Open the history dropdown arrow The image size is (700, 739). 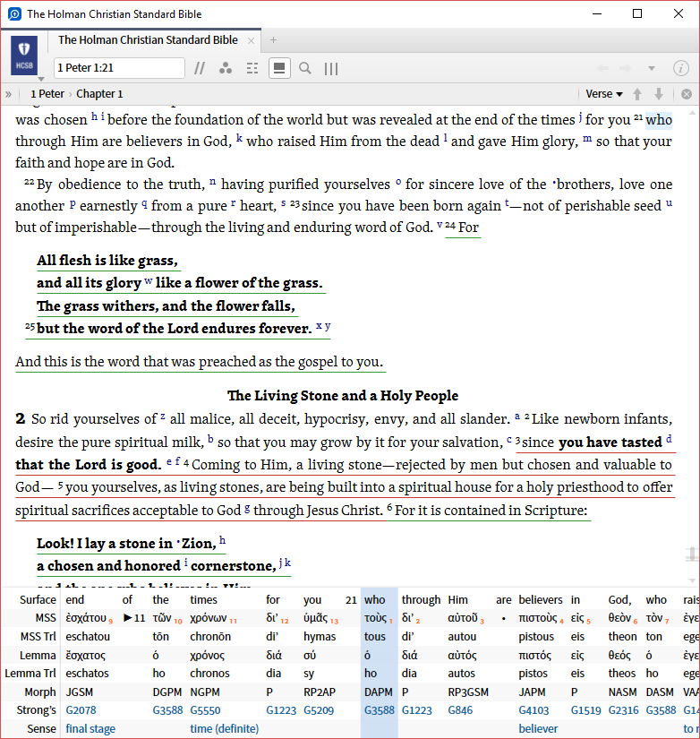(652, 68)
